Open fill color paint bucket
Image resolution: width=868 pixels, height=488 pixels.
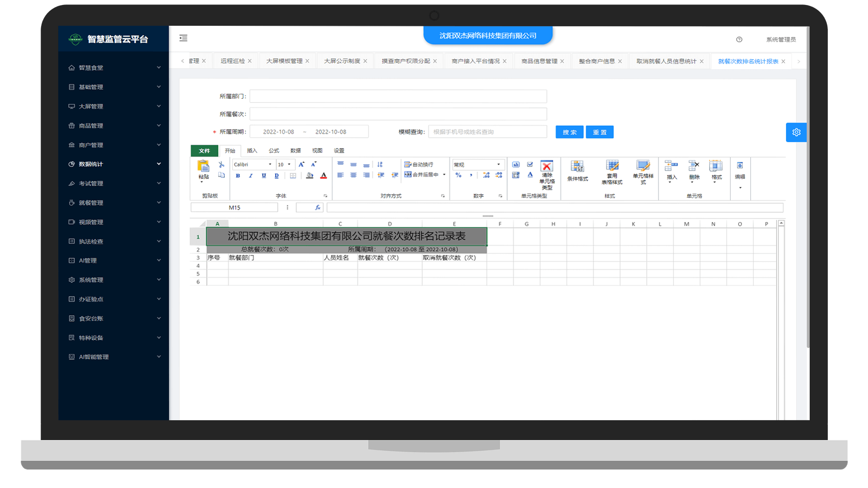[x=310, y=176]
